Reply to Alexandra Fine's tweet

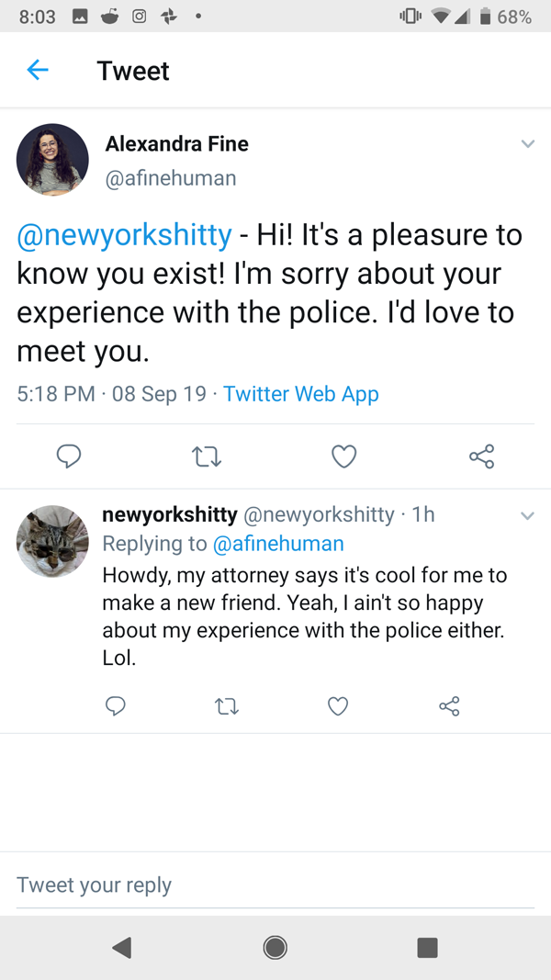click(x=69, y=456)
